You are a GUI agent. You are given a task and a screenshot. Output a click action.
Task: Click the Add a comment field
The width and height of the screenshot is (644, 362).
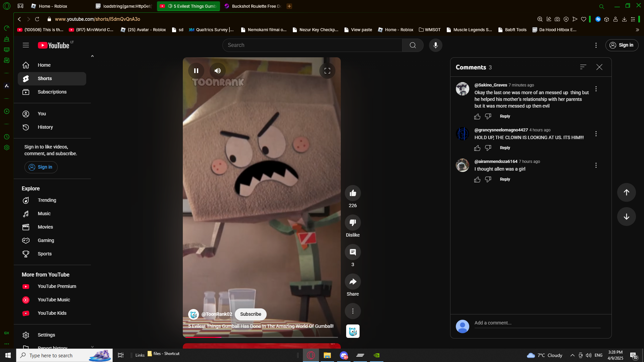537,323
